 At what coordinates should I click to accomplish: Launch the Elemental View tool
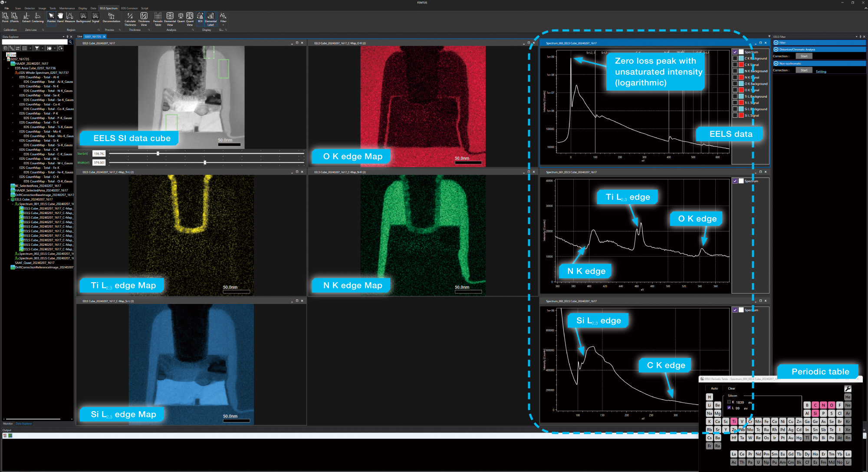pos(170,19)
